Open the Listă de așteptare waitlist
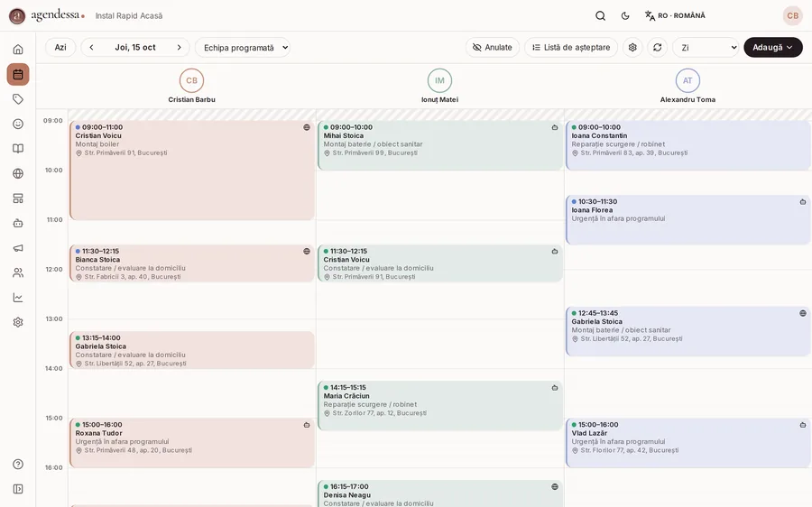Viewport: 812px width, 507px height. pyautogui.click(x=571, y=47)
